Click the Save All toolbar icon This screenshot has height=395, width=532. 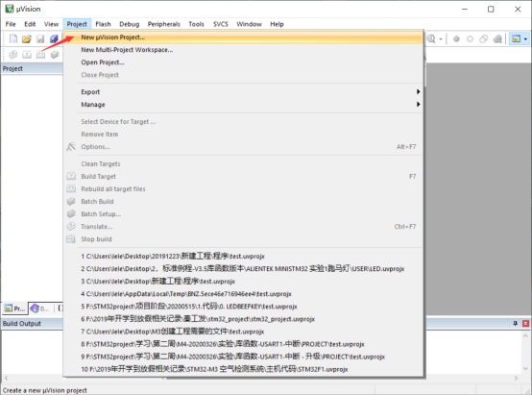tap(54, 38)
